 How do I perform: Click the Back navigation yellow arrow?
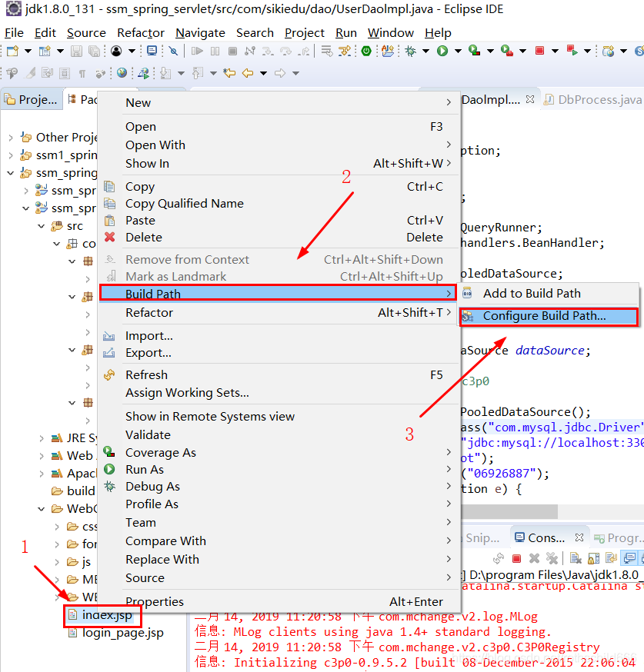tap(248, 73)
